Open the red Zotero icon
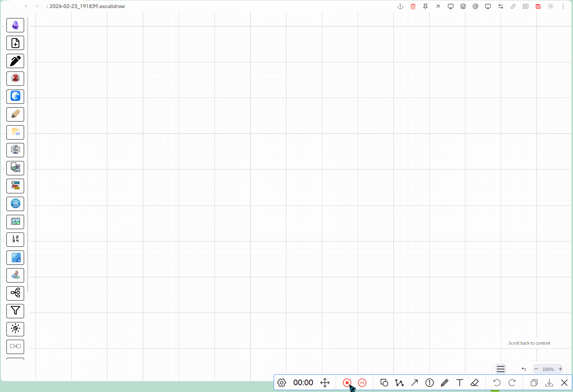Viewport: 573px width, 392px height. pyautogui.click(x=15, y=79)
